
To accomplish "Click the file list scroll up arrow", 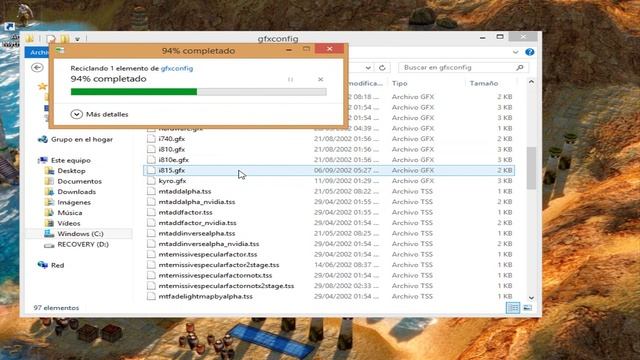I will click(x=531, y=82).
